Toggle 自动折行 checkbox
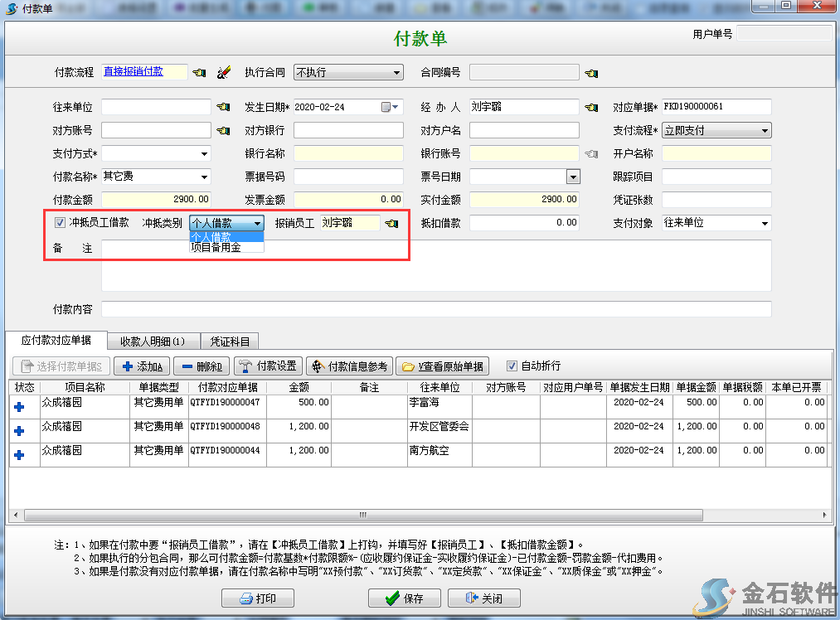The image size is (840, 620). click(x=512, y=366)
